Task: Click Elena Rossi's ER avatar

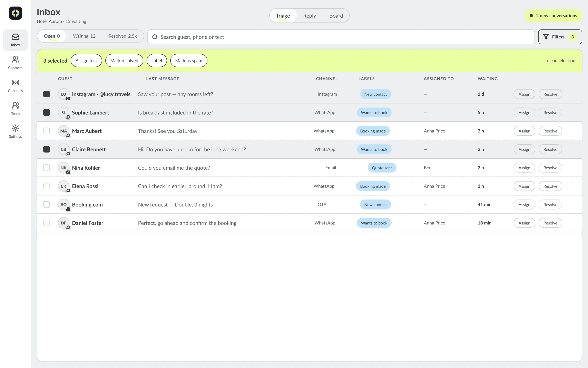Action: pyautogui.click(x=64, y=186)
